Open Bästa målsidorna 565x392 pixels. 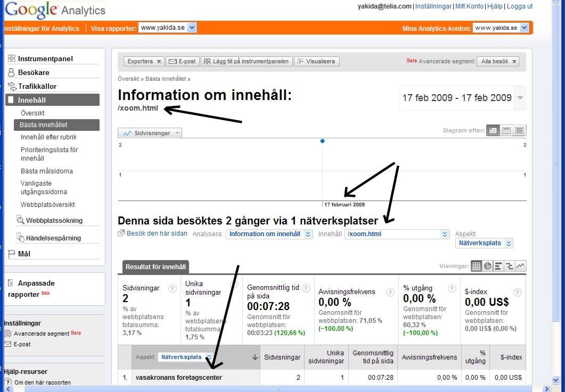click(x=47, y=171)
